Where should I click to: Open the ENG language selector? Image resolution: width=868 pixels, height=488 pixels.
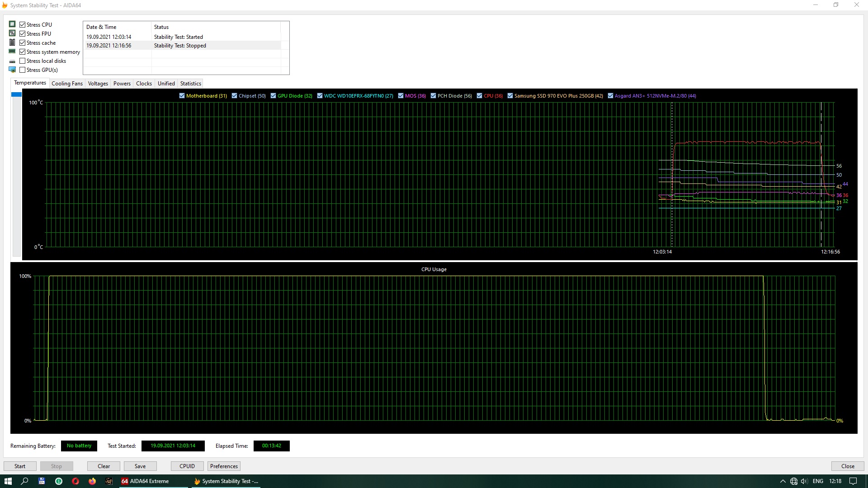pyautogui.click(x=818, y=481)
